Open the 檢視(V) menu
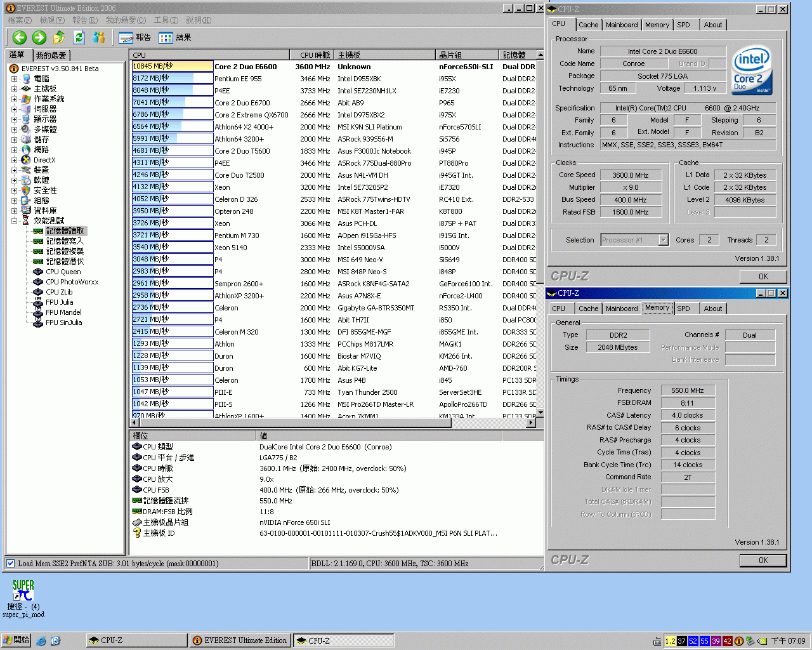Image resolution: width=812 pixels, height=650 pixels. click(x=52, y=20)
